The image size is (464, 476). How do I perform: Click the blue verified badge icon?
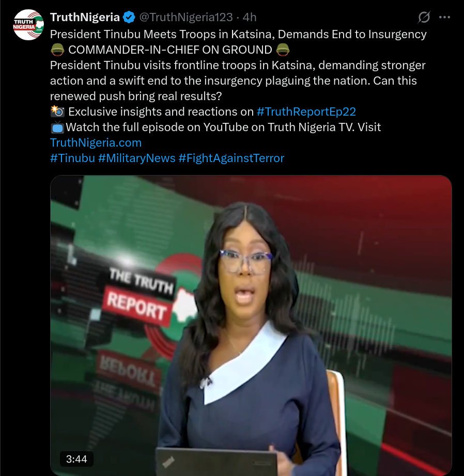click(x=129, y=18)
